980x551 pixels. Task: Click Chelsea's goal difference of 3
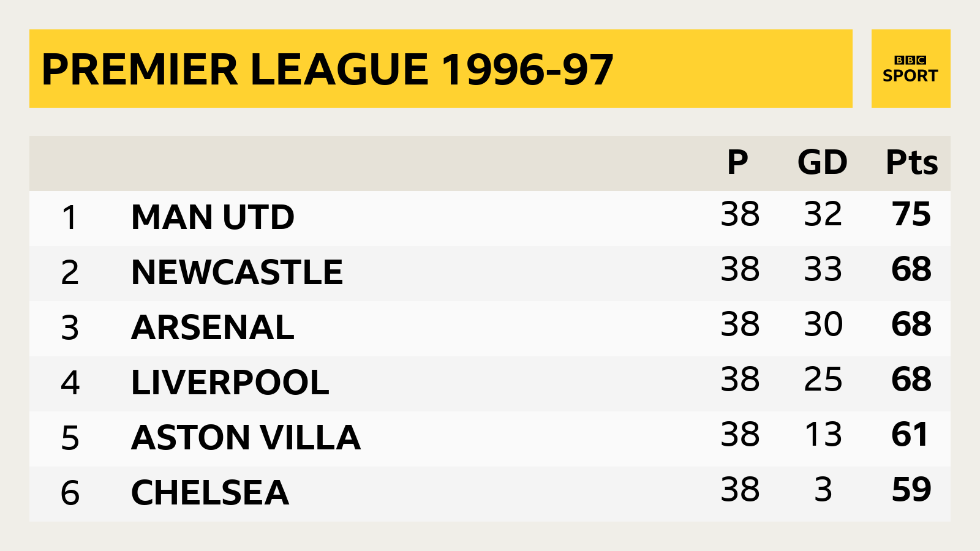(823, 490)
